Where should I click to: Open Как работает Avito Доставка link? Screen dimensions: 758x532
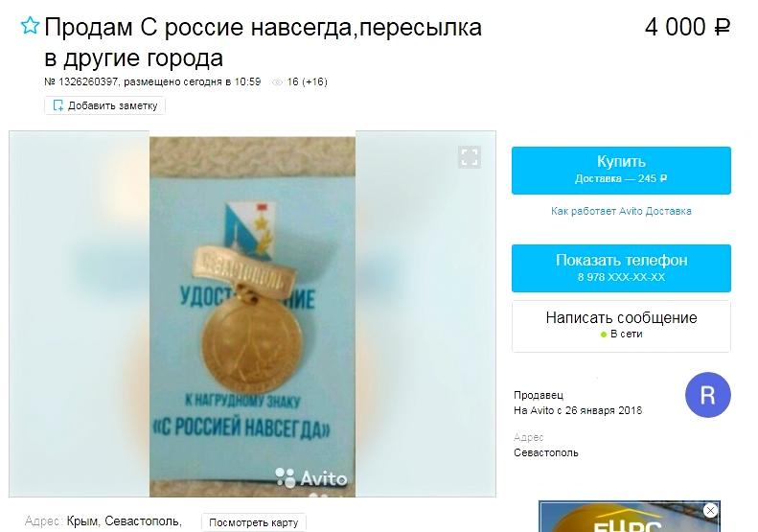tap(621, 211)
